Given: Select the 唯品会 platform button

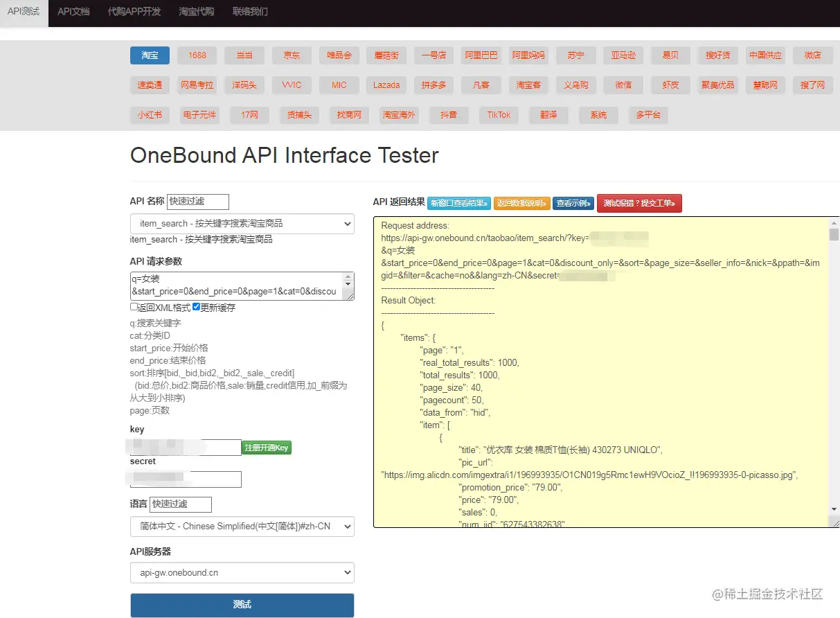Looking at the screenshot, I should [x=339, y=55].
